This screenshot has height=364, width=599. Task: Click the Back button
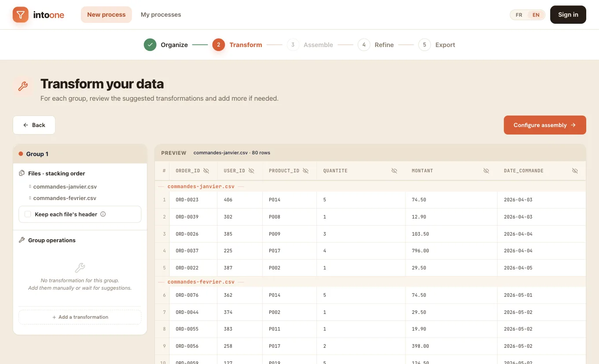(x=34, y=125)
